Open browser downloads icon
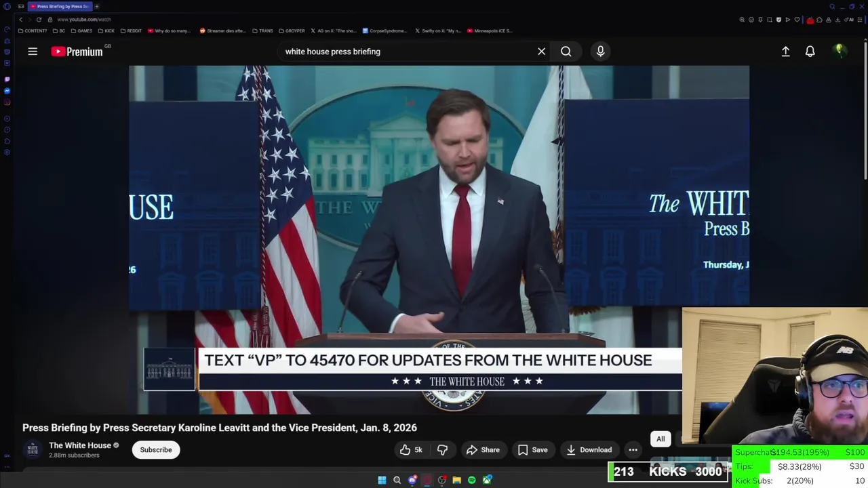 point(837,20)
